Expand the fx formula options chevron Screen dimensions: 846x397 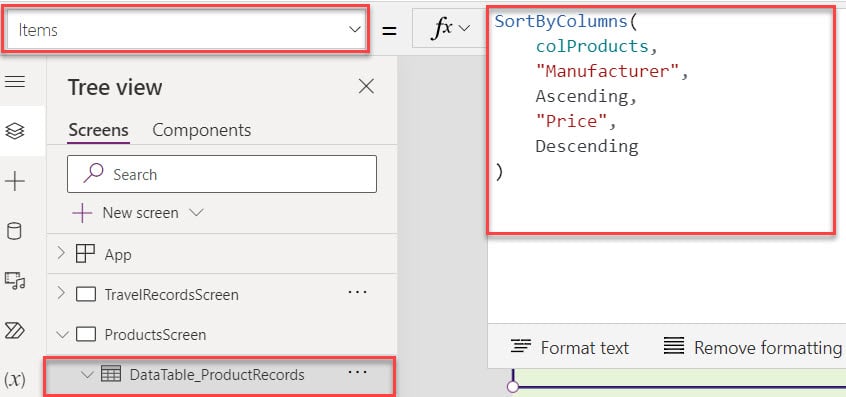[x=465, y=29]
